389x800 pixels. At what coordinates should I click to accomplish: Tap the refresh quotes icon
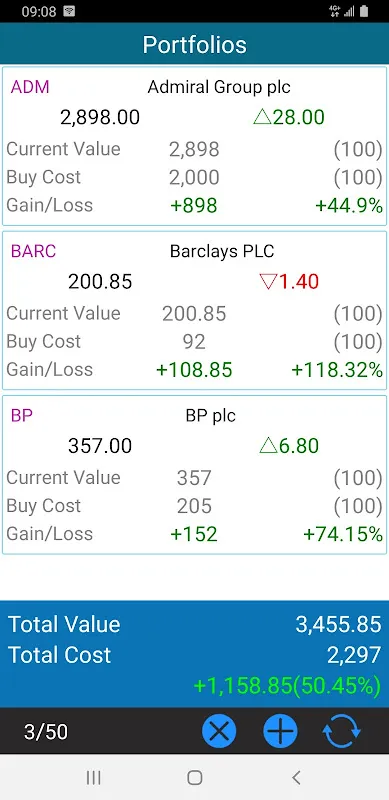(342, 732)
